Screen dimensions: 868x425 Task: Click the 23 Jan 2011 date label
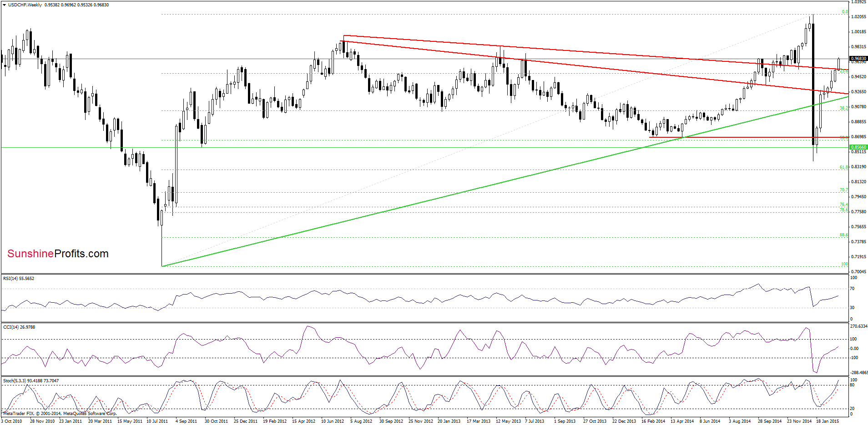[70, 421]
